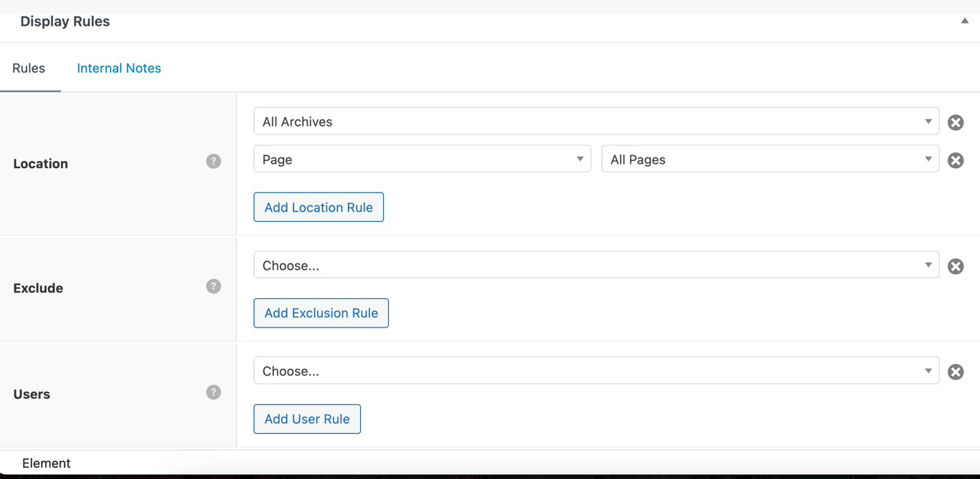Remove the exclusion rule row
This screenshot has width=980, height=479.
[x=956, y=266]
